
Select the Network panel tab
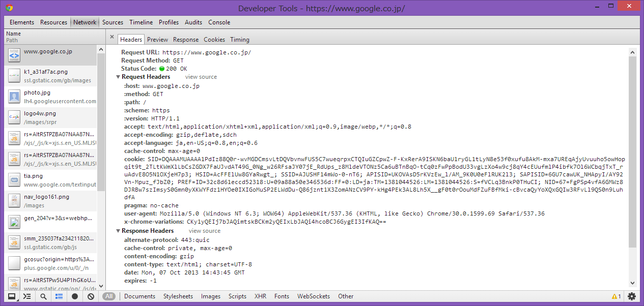coord(85,22)
